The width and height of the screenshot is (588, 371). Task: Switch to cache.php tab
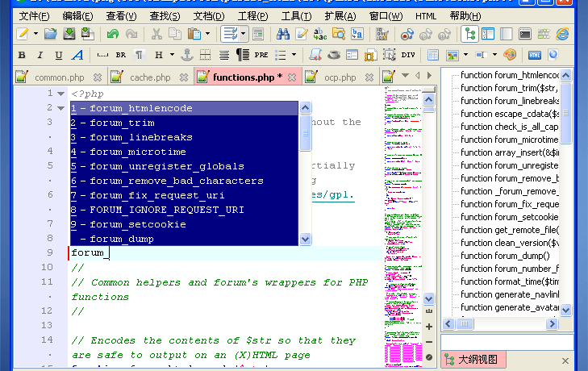[x=150, y=77]
